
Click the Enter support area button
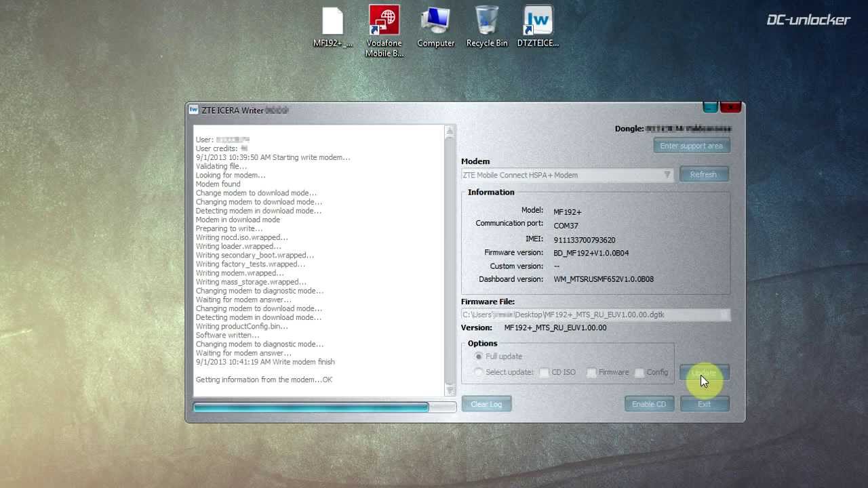[691, 146]
